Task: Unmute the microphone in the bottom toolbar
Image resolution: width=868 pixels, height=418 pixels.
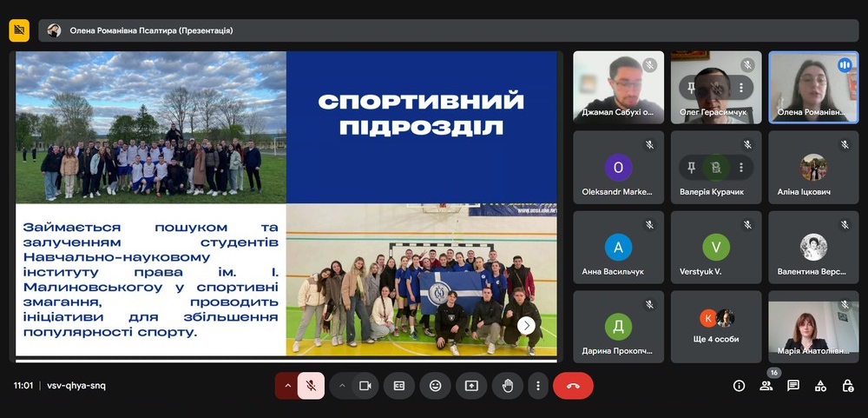Action: [311, 386]
